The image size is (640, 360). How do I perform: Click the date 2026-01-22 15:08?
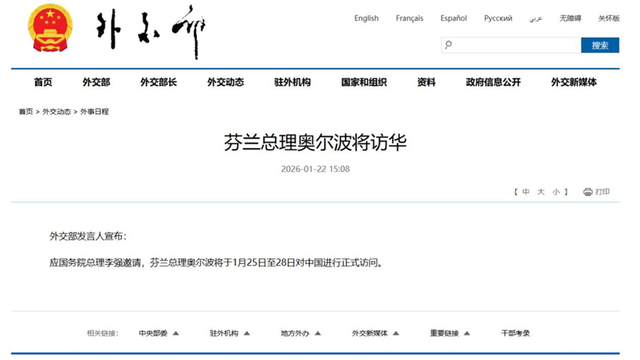[x=315, y=169]
